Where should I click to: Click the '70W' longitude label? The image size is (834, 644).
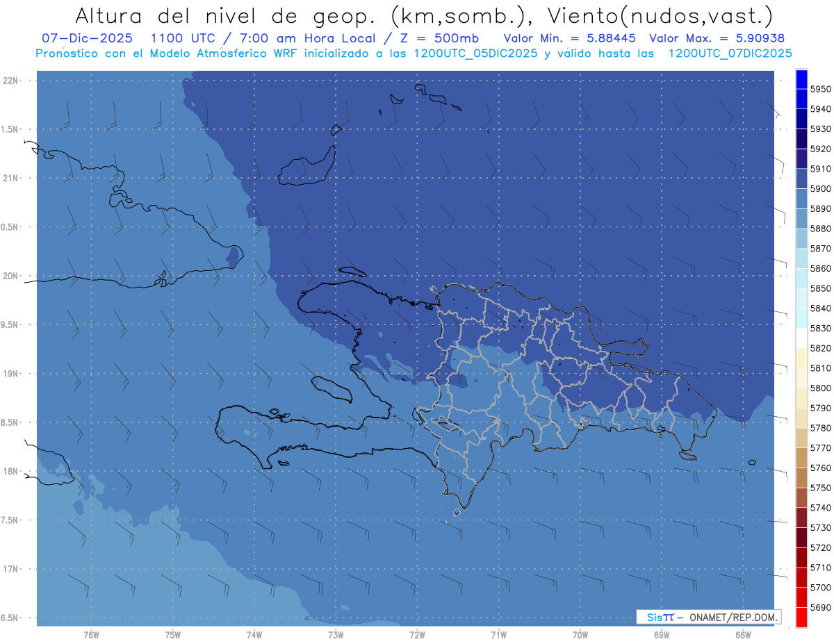(580, 635)
